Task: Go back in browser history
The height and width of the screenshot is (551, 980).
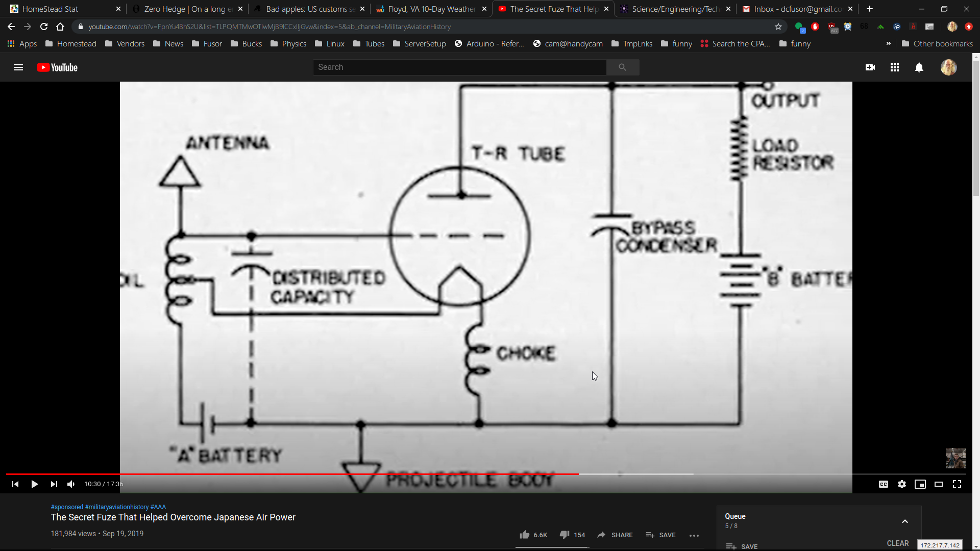Action: [x=11, y=27]
